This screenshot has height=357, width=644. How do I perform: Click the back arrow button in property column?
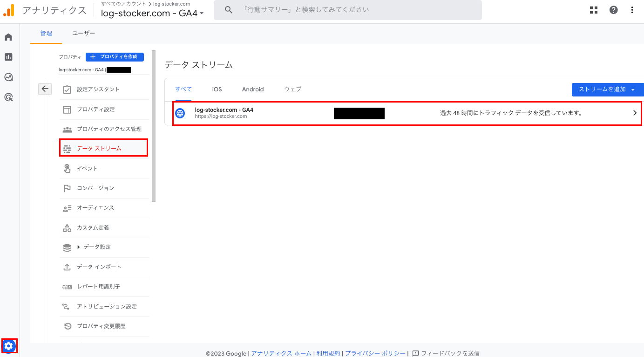(45, 89)
